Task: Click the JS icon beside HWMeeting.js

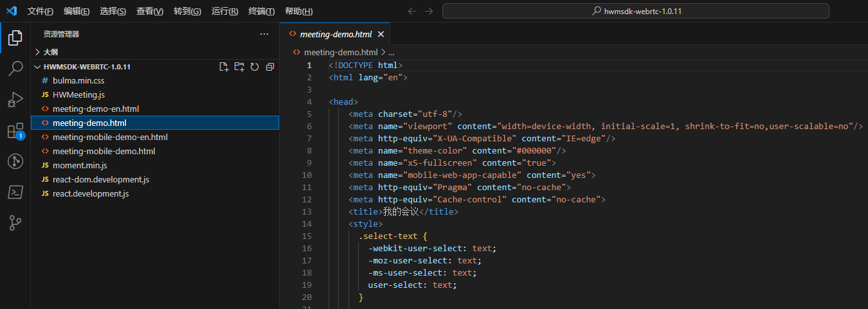Action: point(45,95)
